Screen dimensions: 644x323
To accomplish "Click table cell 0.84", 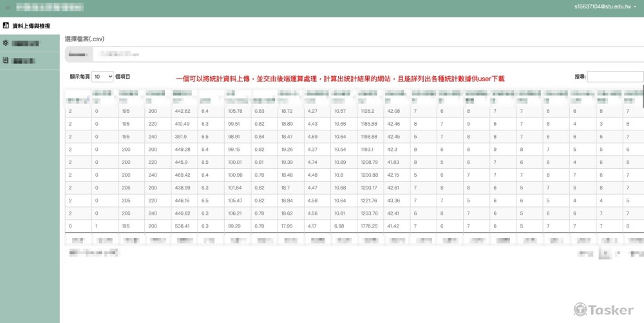I will (265, 137).
